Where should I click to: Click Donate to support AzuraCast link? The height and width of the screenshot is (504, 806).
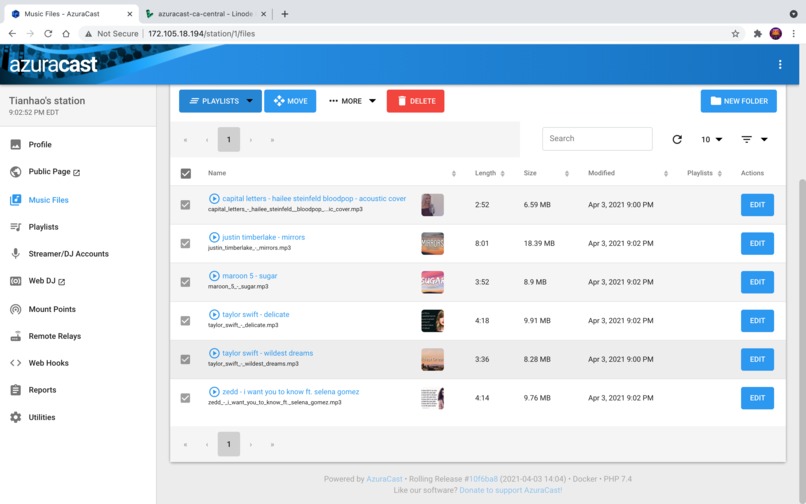pos(510,490)
